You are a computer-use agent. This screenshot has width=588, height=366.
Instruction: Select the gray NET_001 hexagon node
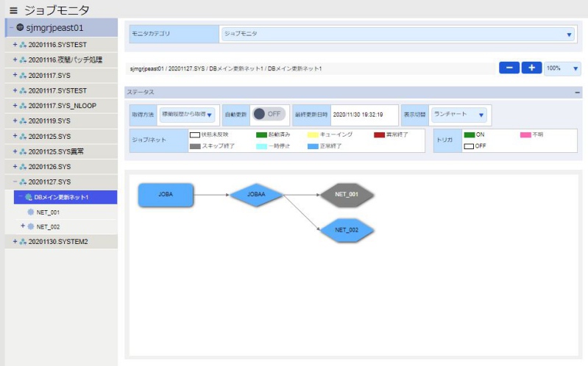pyautogui.click(x=347, y=195)
